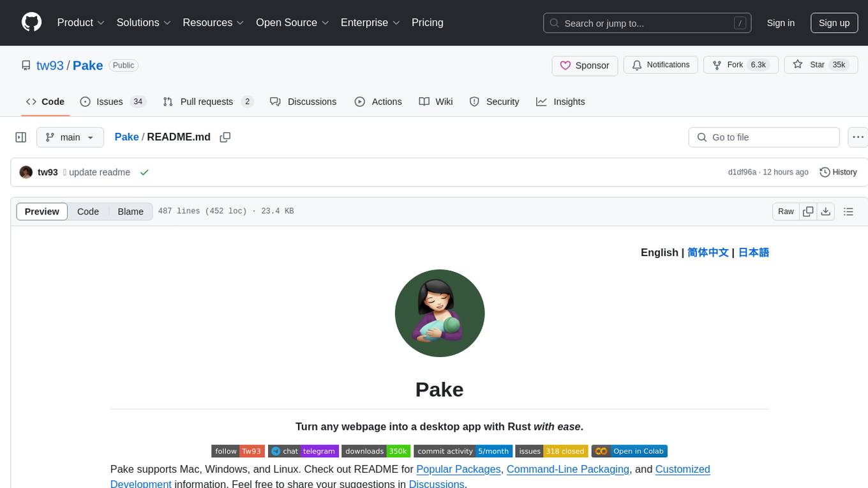Screen dimensions: 868x488
Task: Click the issues 318 closed badge
Action: [x=551, y=451]
